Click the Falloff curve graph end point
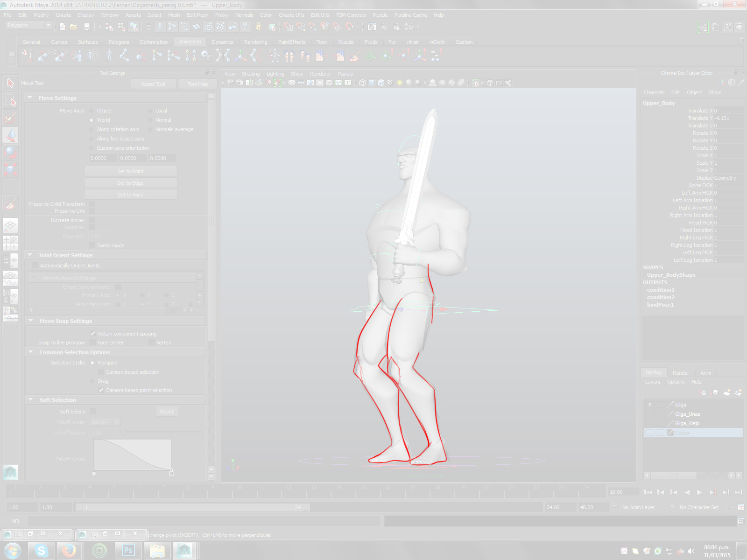Image resolution: width=747 pixels, height=560 pixels. 171,471
